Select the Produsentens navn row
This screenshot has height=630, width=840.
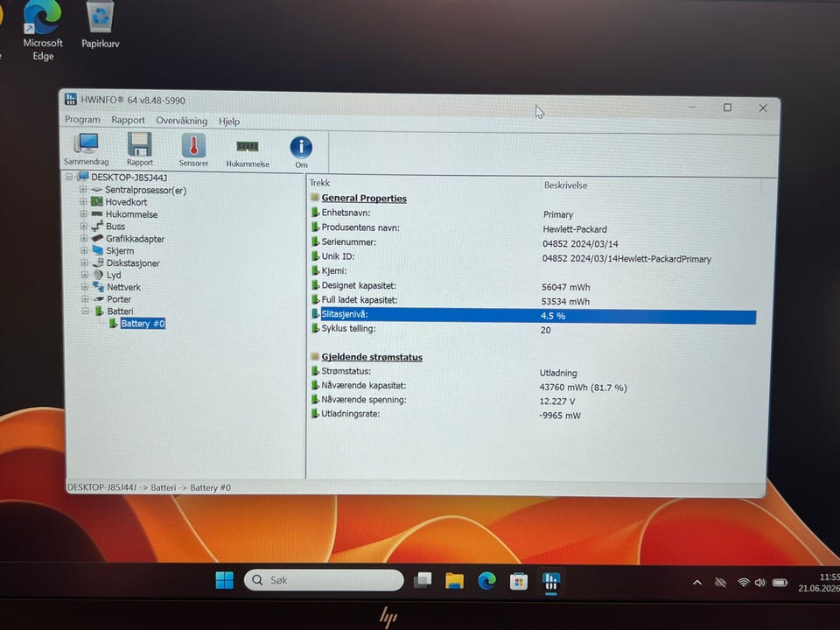pos(534,228)
